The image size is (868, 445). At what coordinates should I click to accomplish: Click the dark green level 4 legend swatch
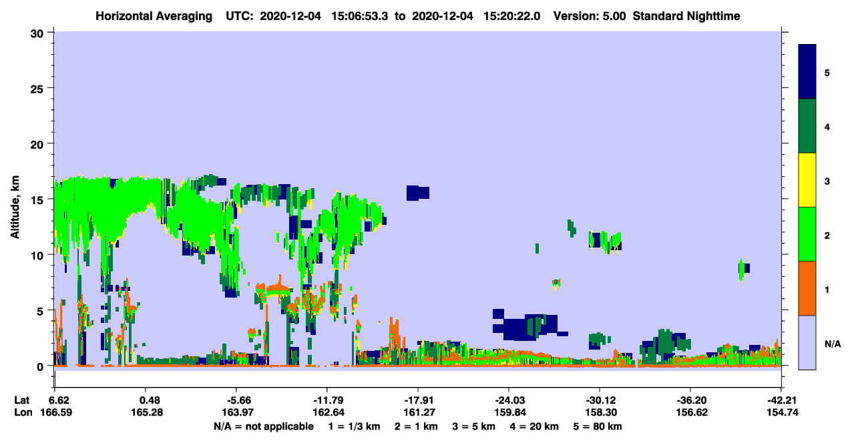pos(807,126)
